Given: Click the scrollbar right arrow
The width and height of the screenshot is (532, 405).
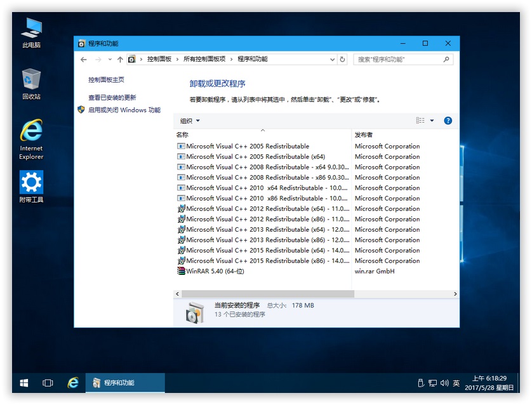Looking at the screenshot, I should (x=455, y=294).
